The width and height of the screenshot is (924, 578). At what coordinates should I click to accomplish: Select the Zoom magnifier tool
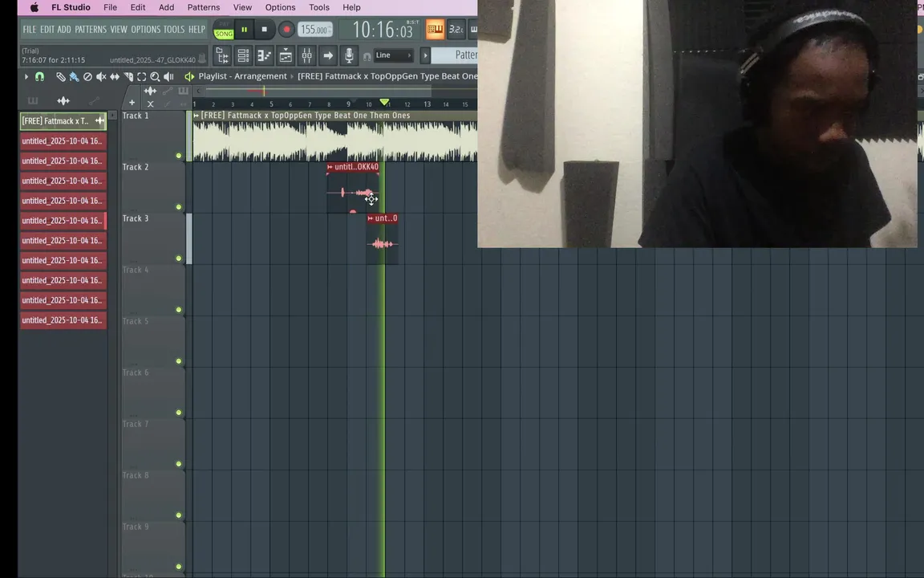(155, 77)
